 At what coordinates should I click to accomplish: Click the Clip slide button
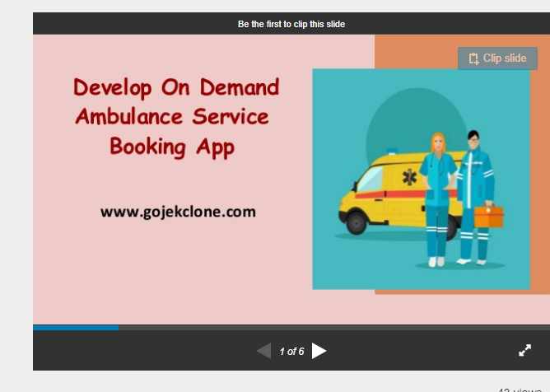point(497,58)
